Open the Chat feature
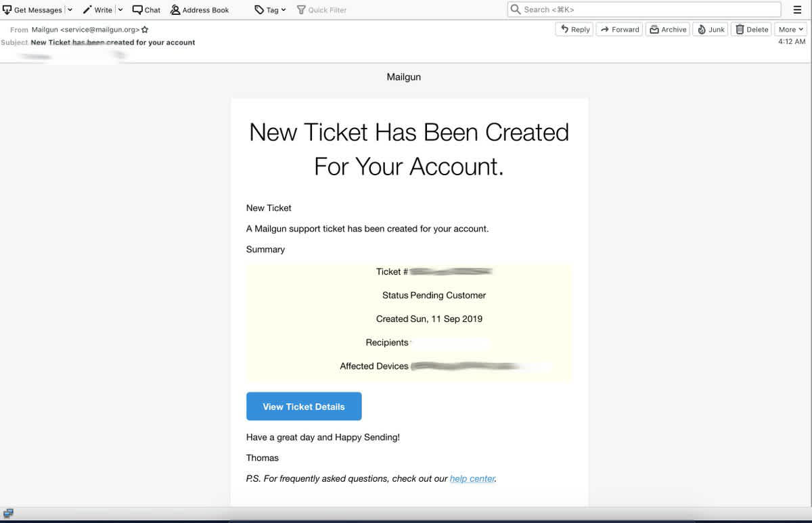812x523 pixels. pos(145,9)
